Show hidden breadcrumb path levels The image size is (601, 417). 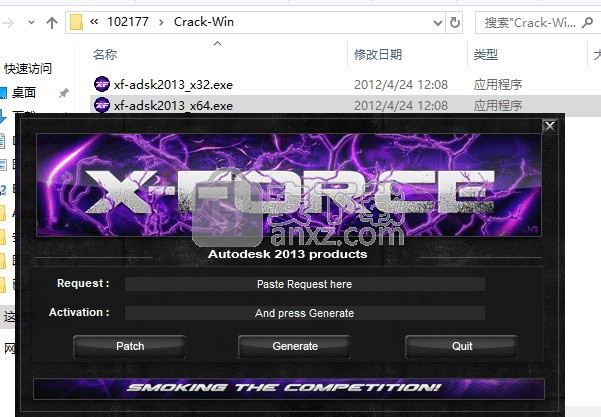point(94,22)
